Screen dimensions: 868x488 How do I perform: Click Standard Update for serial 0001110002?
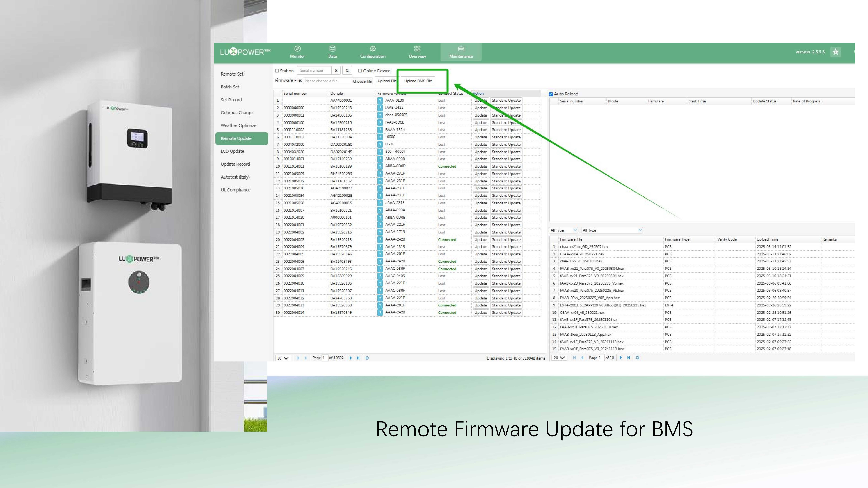coord(506,130)
